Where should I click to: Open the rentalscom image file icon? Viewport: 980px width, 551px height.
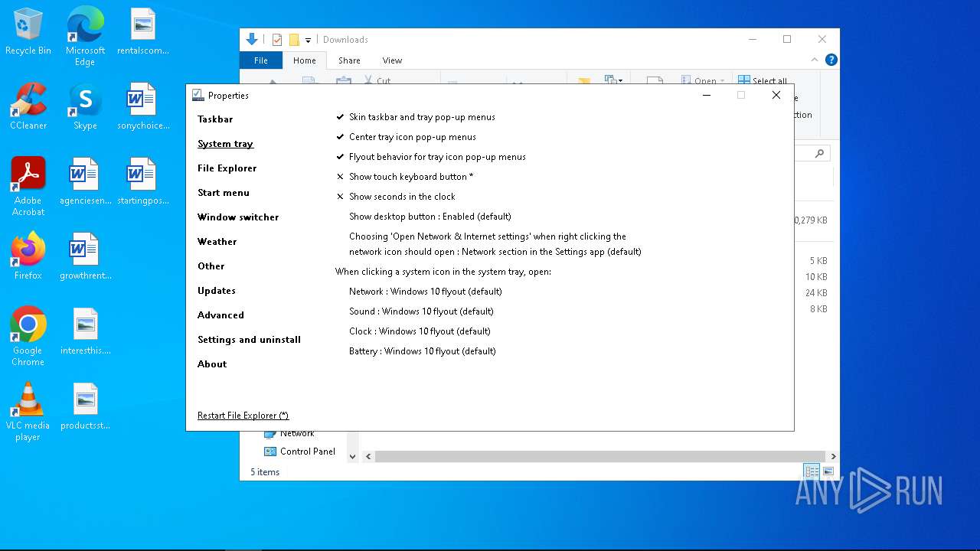pos(142,32)
